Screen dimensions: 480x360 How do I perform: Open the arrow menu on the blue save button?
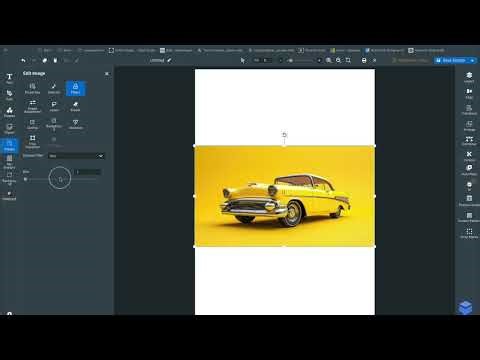[473, 60]
